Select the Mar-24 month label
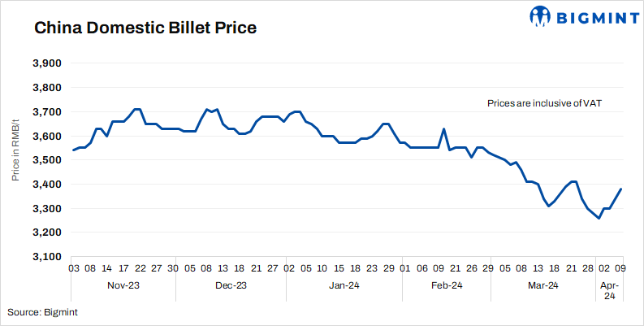Image resolution: width=644 pixels, height=326 pixels. pyautogui.click(x=542, y=285)
